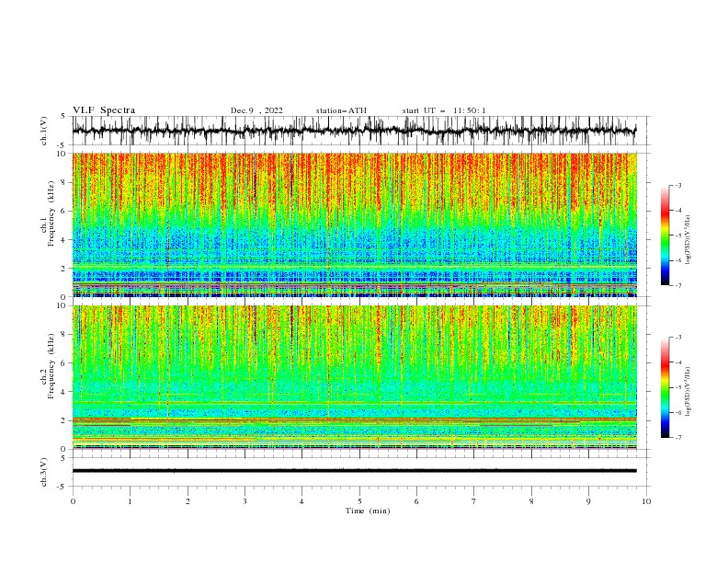Click the ch.3 voltage waveform trace

point(354,471)
